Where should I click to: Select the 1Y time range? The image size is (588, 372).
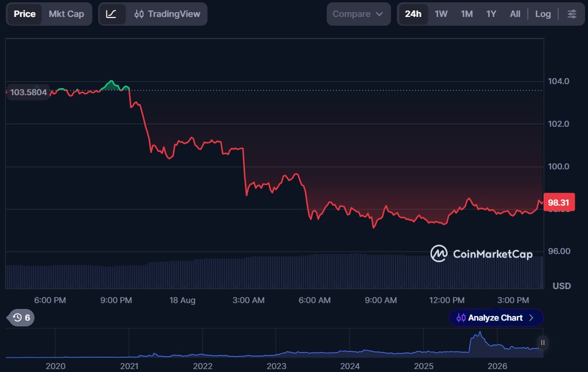click(491, 14)
